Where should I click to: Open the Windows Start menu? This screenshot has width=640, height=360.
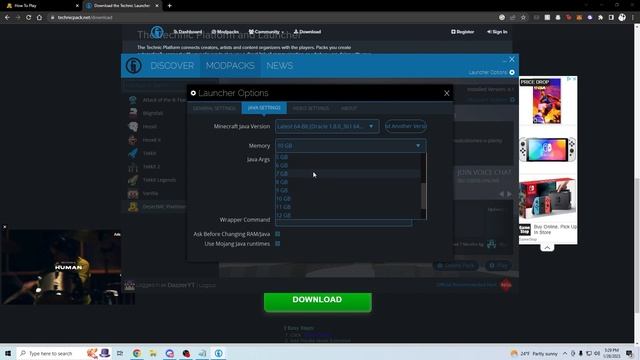tap(8, 353)
